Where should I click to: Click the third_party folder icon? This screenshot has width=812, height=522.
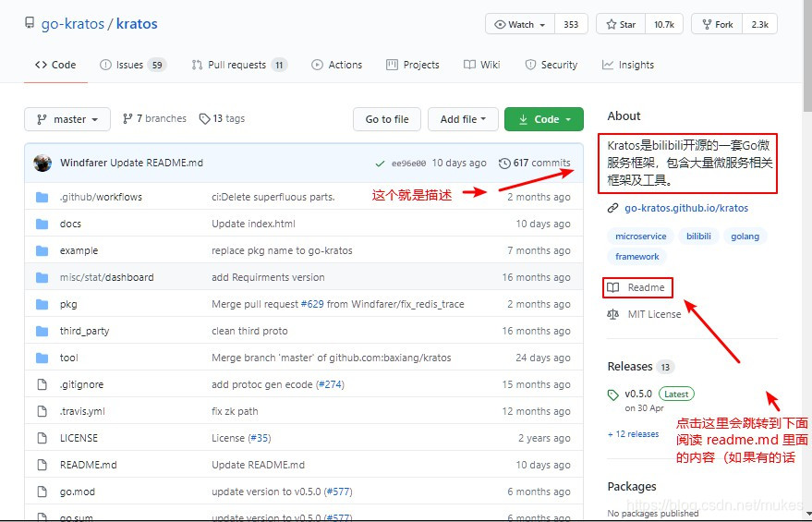[x=42, y=331]
